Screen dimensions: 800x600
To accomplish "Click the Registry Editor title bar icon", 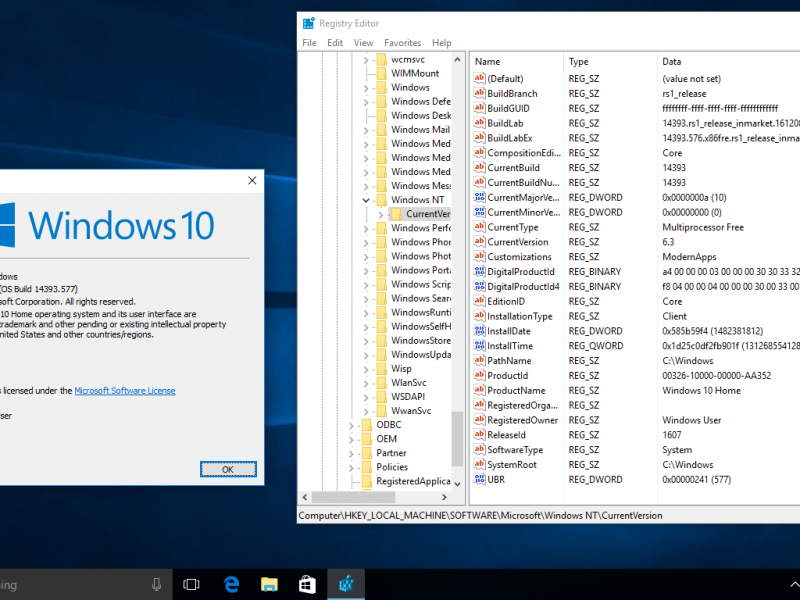I will point(309,23).
